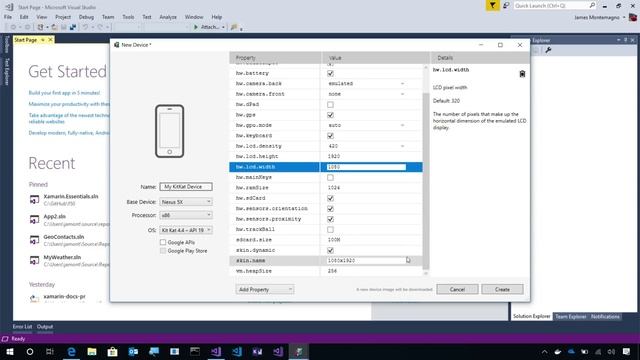
Task: Click the Save All toolbar icon
Action: 73,27
